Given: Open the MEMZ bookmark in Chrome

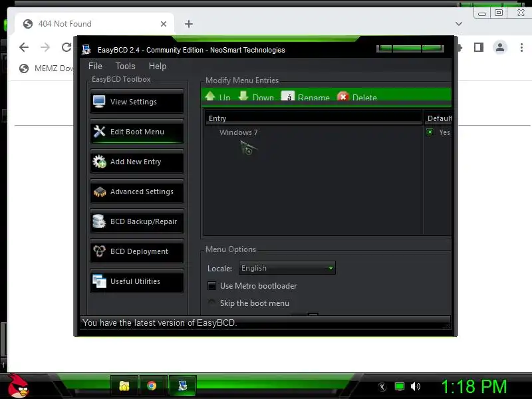Looking at the screenshot, I should click(x=47, y=68).
